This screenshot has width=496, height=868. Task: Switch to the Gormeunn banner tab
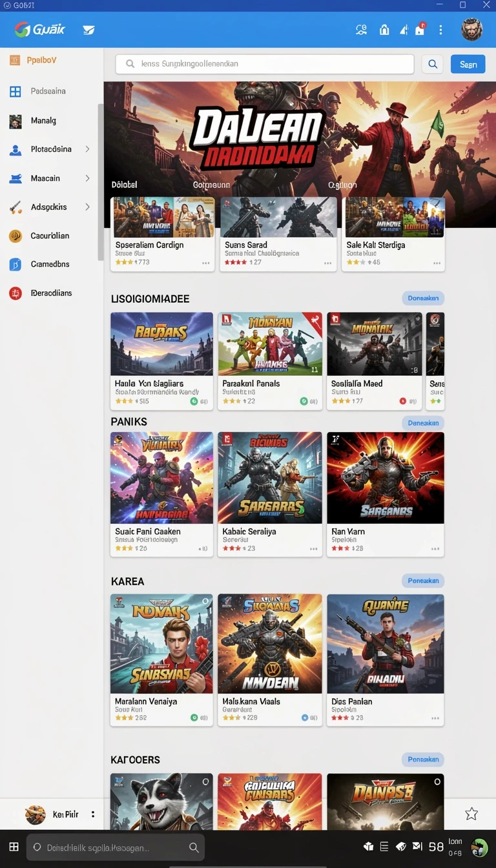click(211, 185)
